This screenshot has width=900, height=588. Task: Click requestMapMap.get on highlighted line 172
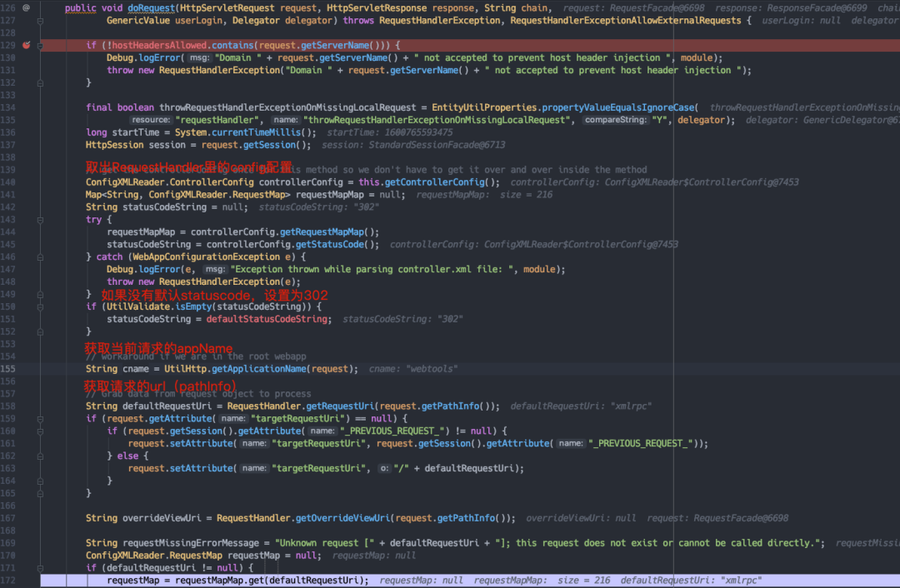220,581
